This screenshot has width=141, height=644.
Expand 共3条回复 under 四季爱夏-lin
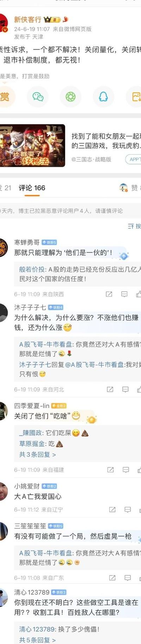[x=37, y=455]
